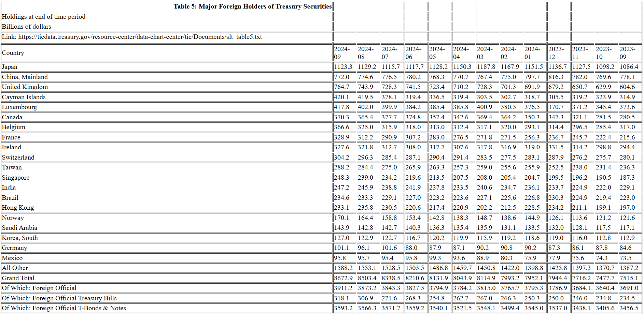Screen dimensions: 644x314
Task: Click the '2023-09' column header
Action: point(630,53)
